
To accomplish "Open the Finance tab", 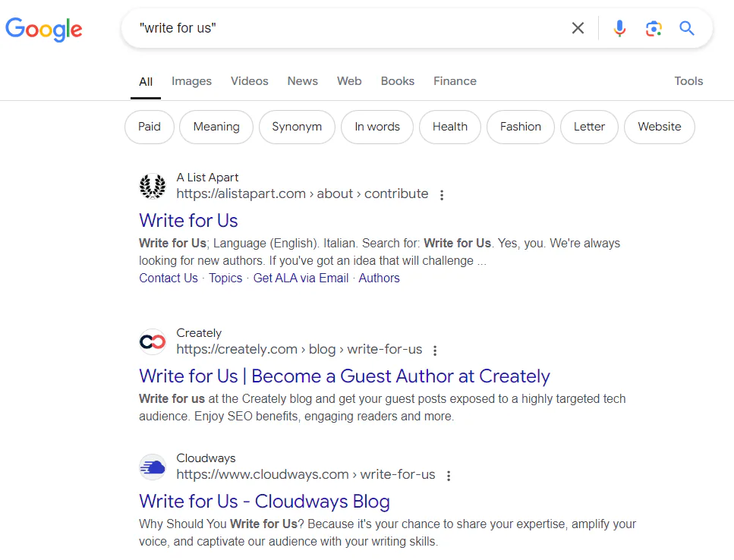I will 455,81.
